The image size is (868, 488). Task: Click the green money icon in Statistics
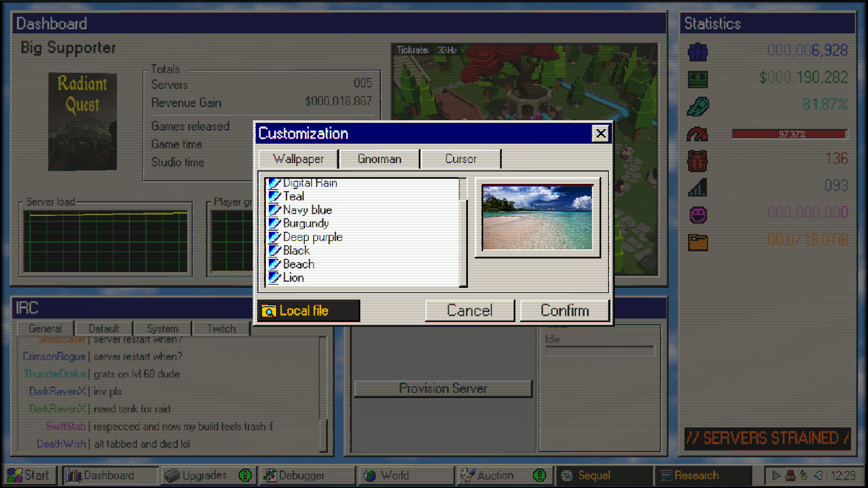click(697, 79)
